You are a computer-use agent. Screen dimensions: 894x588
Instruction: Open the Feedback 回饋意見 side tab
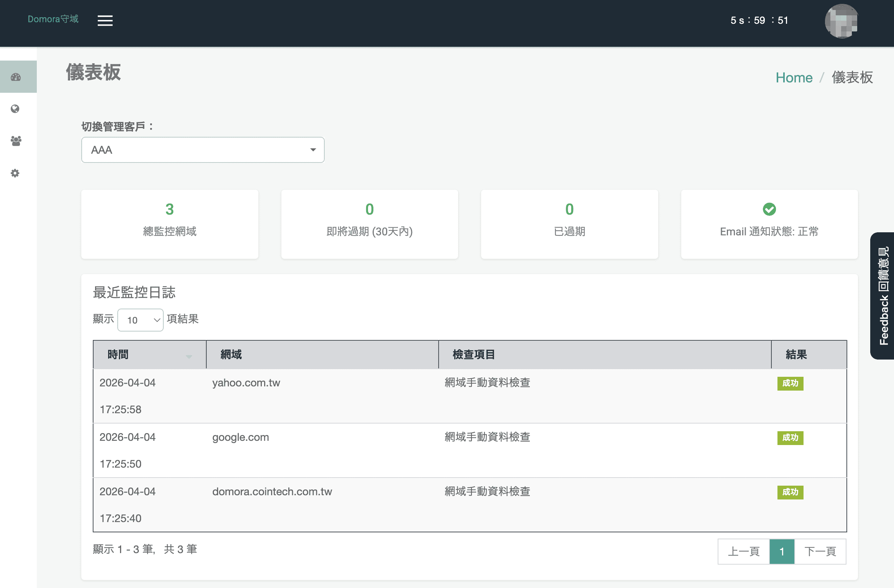tap(883, 296)
